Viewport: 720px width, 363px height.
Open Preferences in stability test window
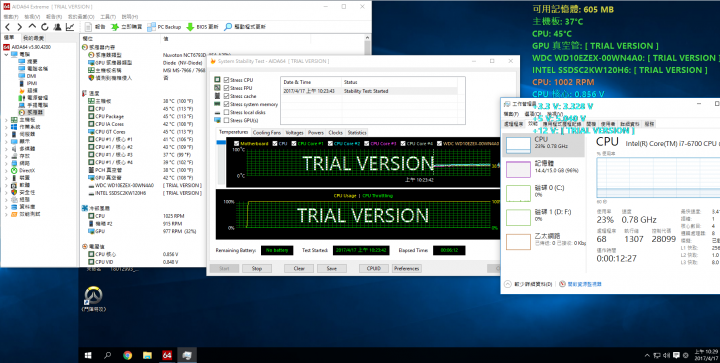pos(406,268)
